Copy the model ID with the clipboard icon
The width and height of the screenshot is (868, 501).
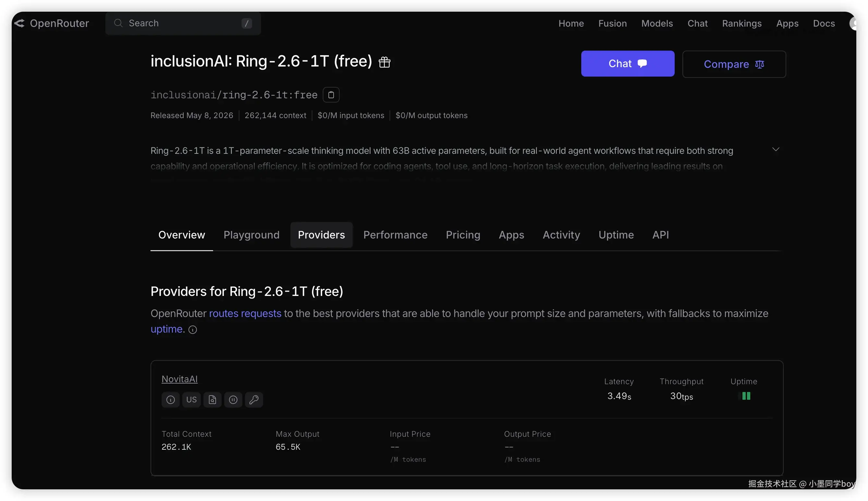[x=331, y=95]
